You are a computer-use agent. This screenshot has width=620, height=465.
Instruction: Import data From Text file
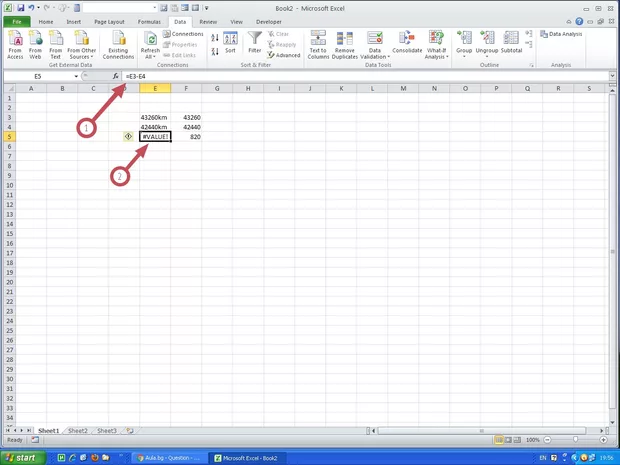coord(55,45)
